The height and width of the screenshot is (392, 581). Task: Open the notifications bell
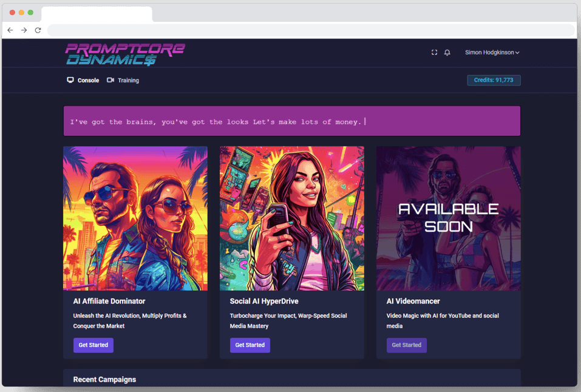point(447,53)
